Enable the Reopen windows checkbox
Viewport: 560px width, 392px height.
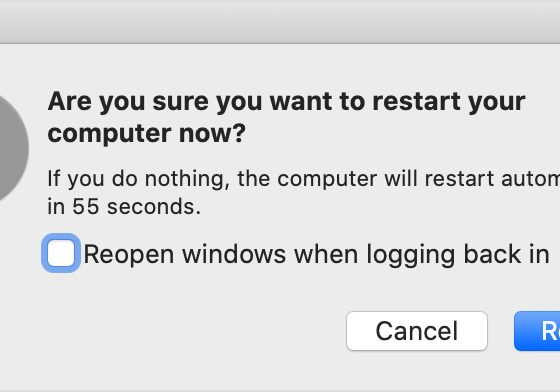click(x=61, y=253)
